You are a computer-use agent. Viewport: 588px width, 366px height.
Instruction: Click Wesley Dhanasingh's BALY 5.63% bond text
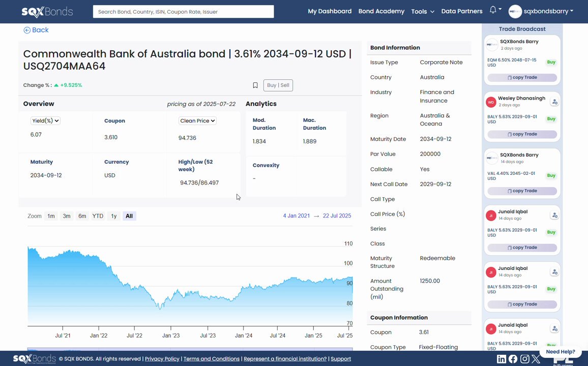(512, 119)
